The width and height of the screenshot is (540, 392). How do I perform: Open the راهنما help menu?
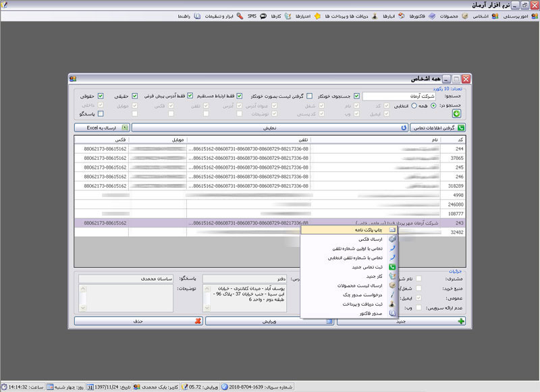tap(184, 16)
